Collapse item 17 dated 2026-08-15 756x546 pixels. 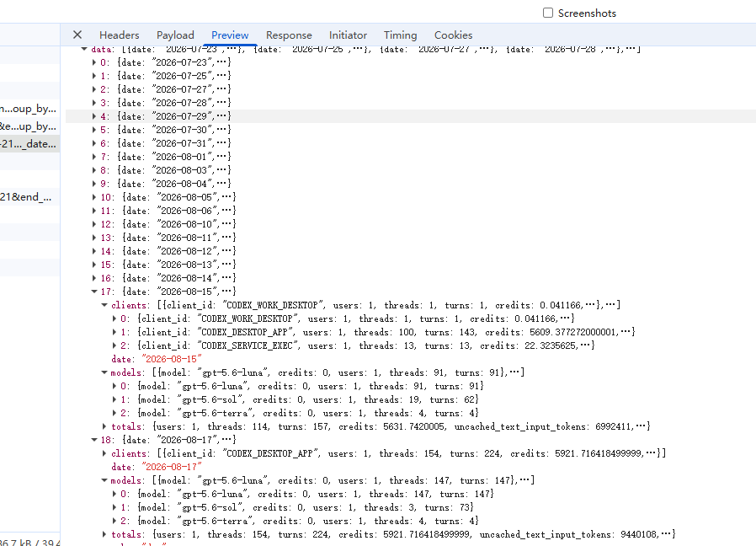coord(94,292)
